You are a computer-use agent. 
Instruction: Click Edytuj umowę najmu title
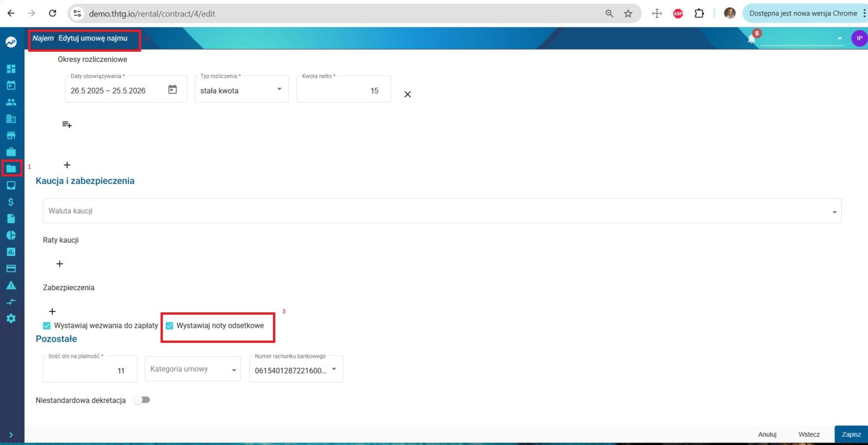coord(93,38)
